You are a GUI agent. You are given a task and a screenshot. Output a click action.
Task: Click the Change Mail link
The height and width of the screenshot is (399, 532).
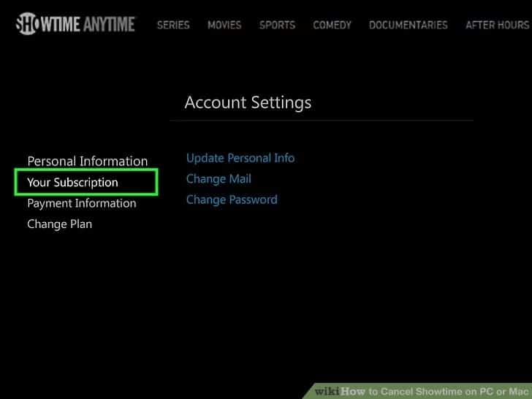(x=218, y=179)
